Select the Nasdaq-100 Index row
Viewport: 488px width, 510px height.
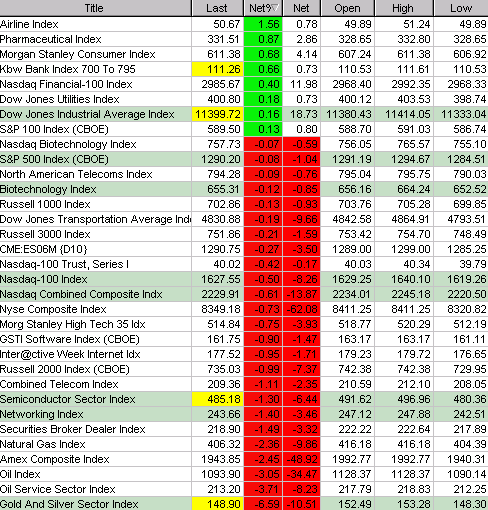click(x=244, y=279)
